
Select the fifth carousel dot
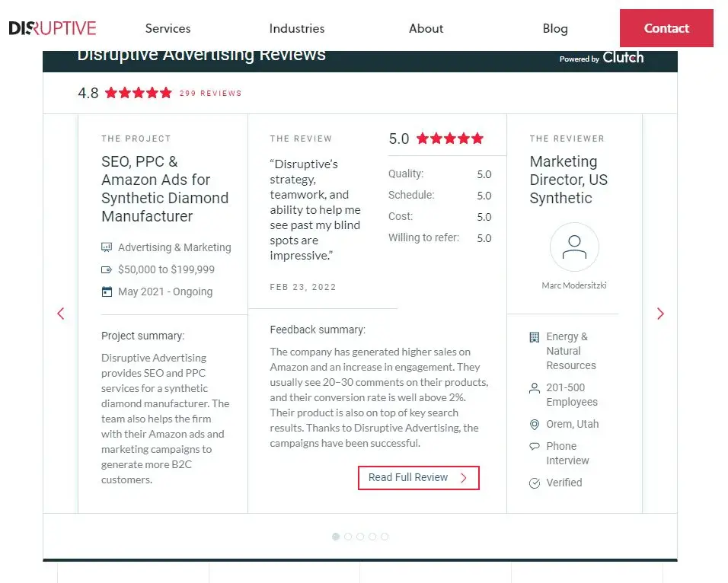click(385, 537)
